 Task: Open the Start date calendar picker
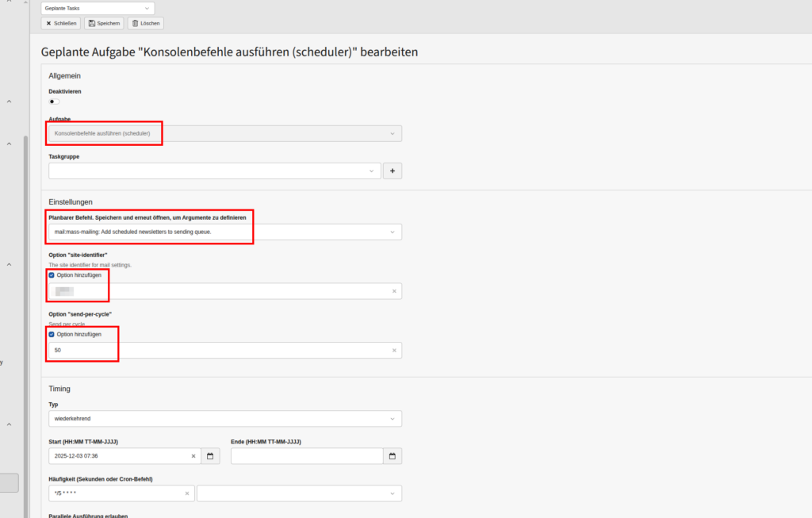(211, 456)
